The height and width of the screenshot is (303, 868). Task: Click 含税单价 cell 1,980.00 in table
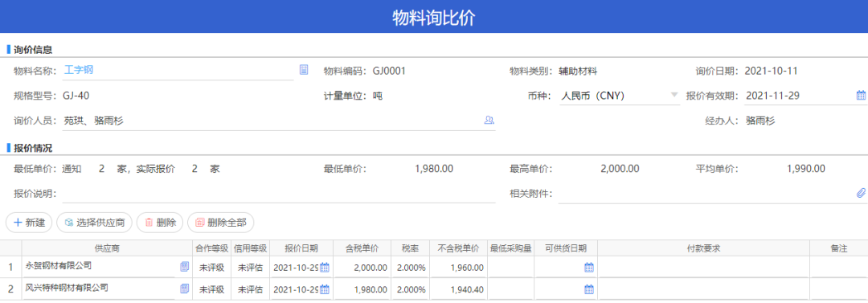click(x=362, y=289)
